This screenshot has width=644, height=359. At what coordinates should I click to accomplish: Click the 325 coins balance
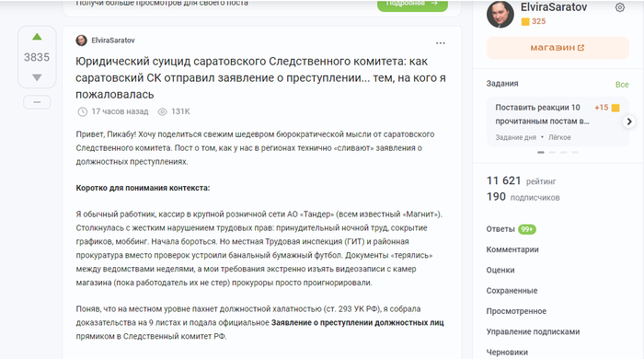click(534, 21)
